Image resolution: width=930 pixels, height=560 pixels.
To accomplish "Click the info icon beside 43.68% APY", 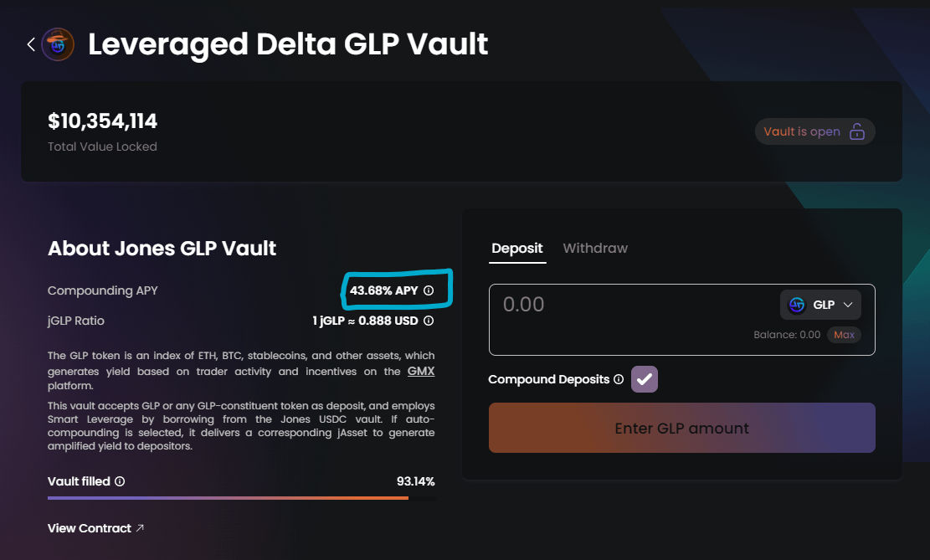I will [x=429, y=291].
